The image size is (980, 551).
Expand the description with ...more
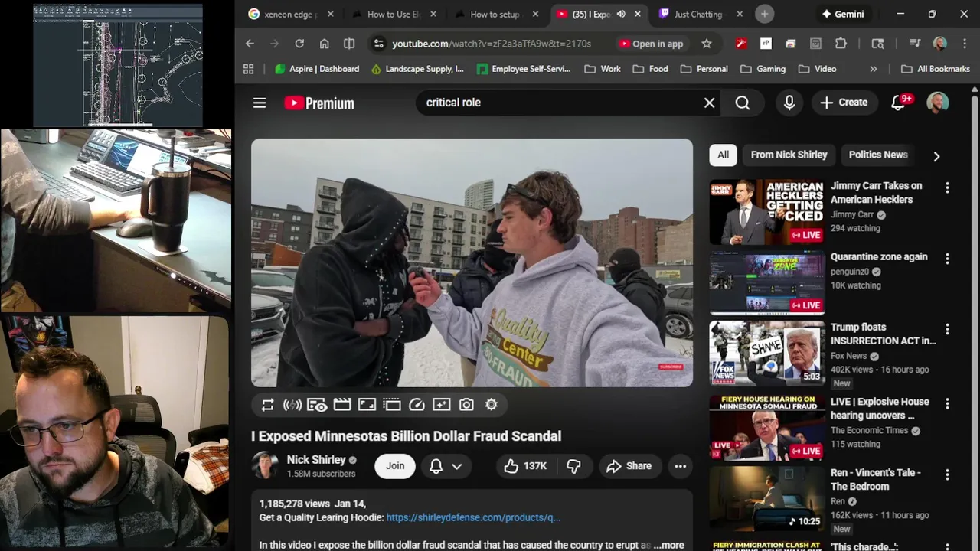coord(668,545)
